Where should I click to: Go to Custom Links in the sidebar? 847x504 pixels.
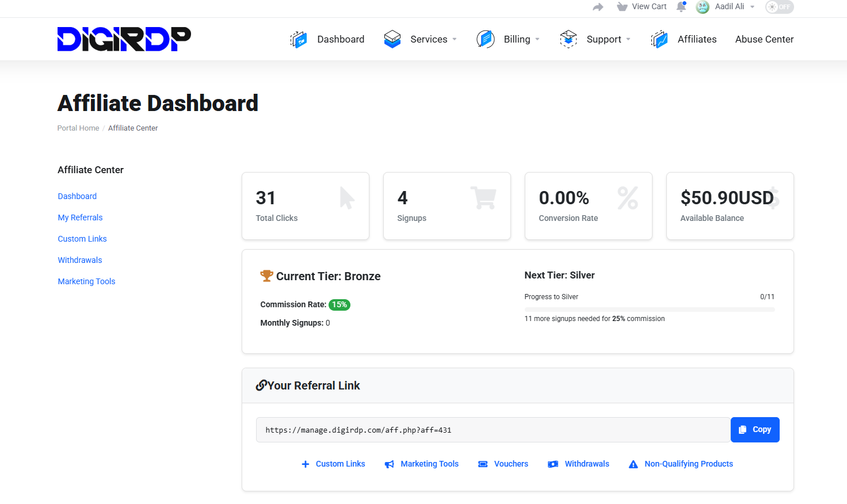coord(82,239)
